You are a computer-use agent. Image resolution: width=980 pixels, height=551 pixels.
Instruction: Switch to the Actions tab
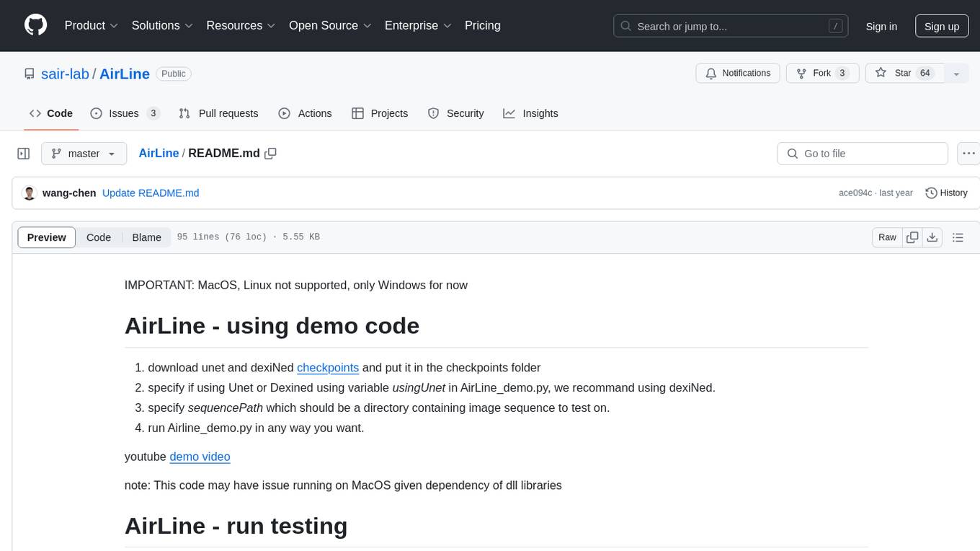point(305,113)
